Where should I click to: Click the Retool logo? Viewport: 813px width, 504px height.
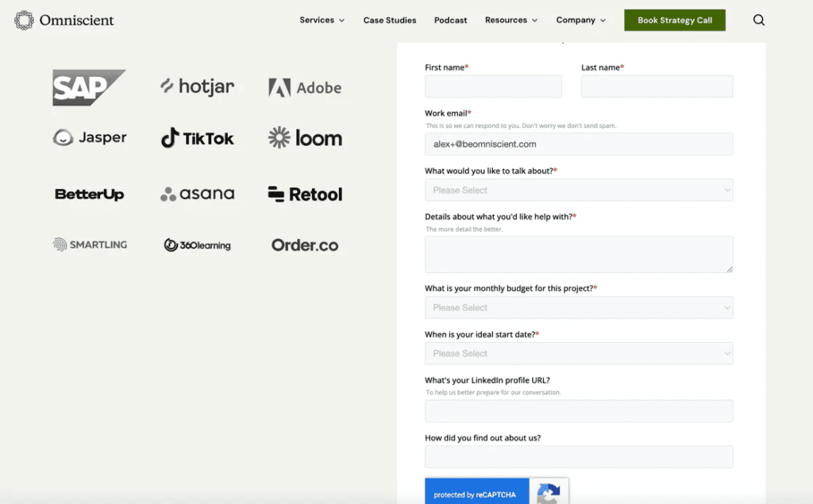(305, 194)
